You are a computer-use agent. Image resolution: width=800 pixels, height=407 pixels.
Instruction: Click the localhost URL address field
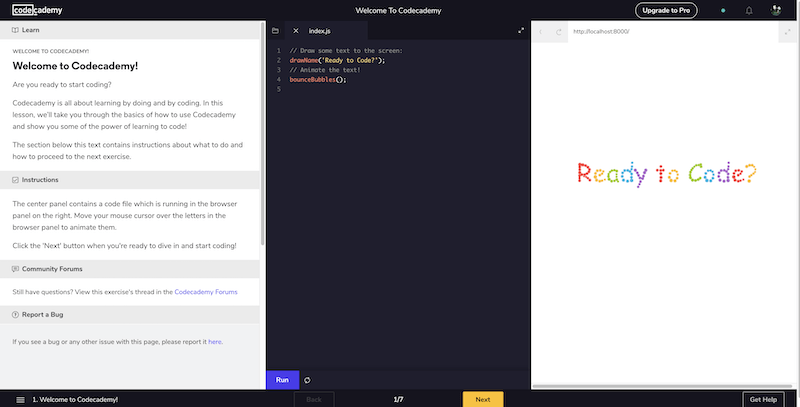673,32
